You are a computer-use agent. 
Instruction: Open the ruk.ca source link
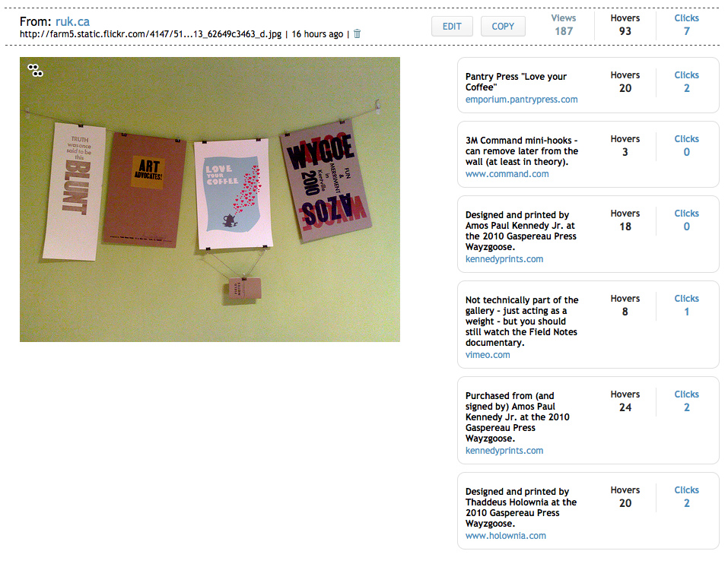coord(72,21)
